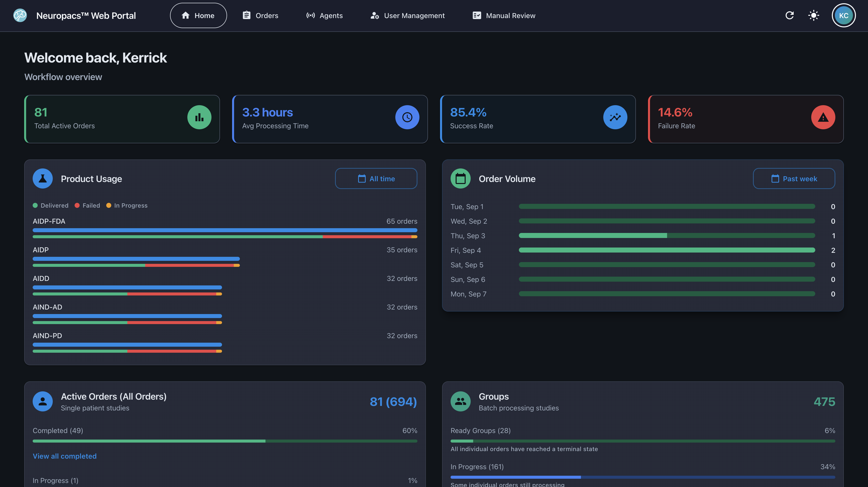The width and height of the screenshot is (868, 487).
Task: Click the flask icon beside Product Usage
Action: 43,178
